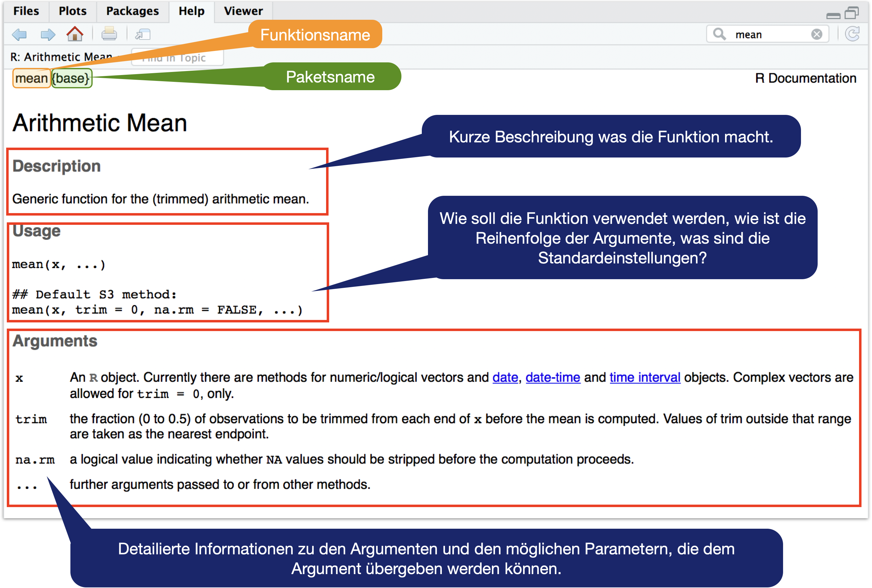Open the time interval link
This screenshot has width=872, height=588.
click(x=645, y=377)
